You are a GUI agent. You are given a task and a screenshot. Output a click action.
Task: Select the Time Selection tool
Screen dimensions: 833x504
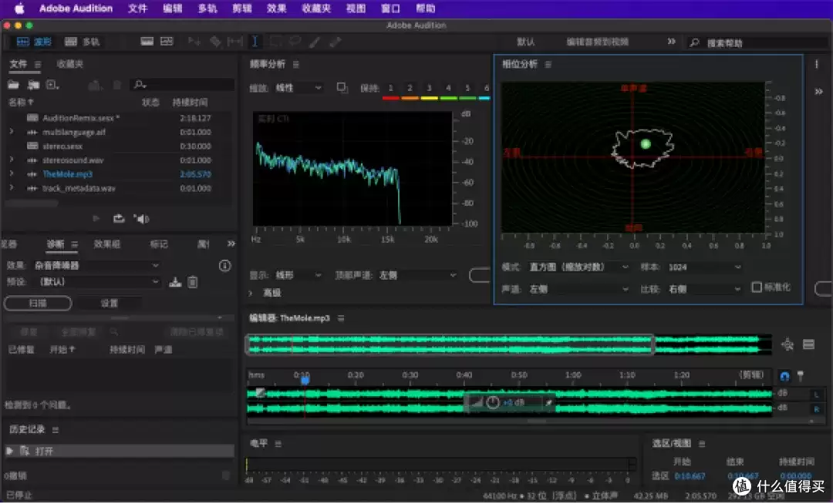click(x=255, y=42)
